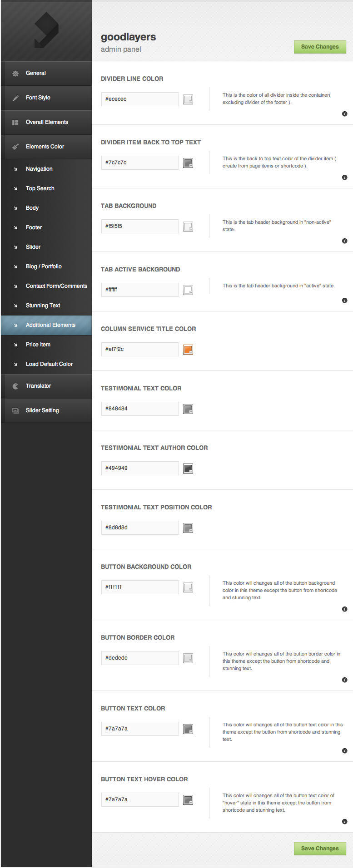
Task: Click the top Save Changes button
Action: pyautogui.click(x=320, y=47)
